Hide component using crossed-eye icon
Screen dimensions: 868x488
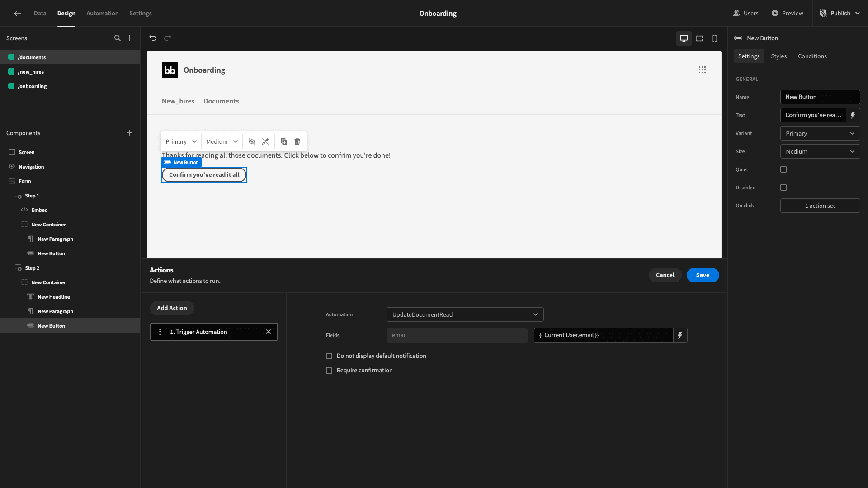point(252,142)
